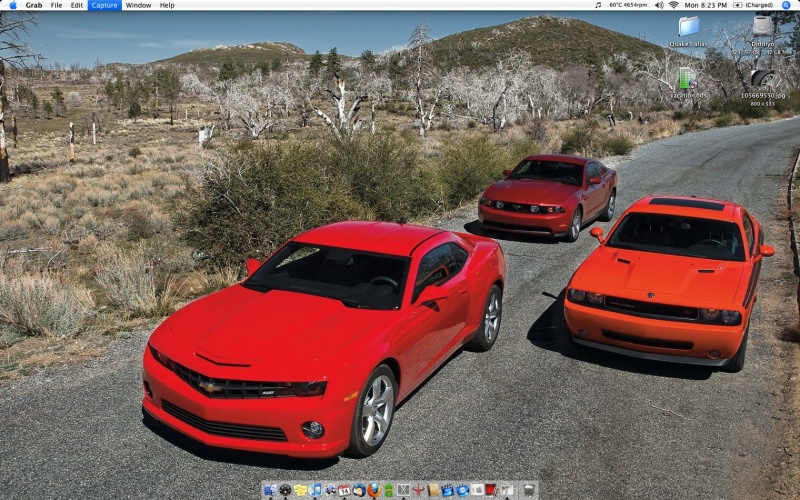Viewport: 800px width, 500px height.
Task: Open the File menu
Action: 56,5
